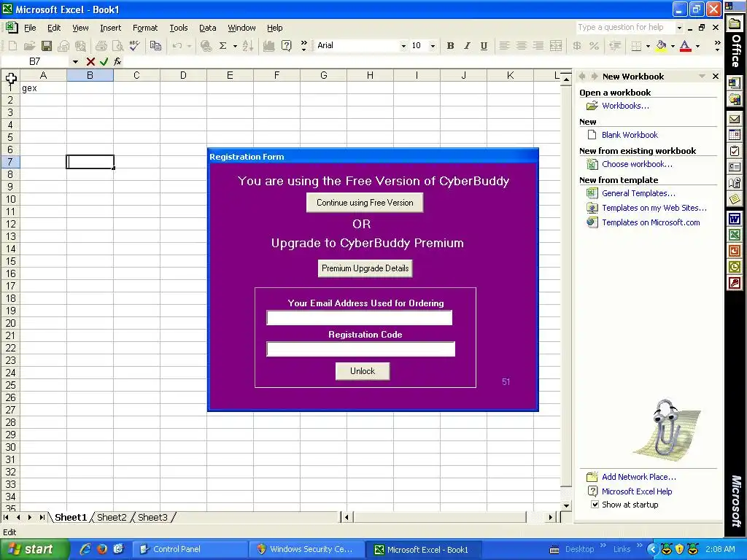
Task: Click the Unlock button
Action: [363, 371]
